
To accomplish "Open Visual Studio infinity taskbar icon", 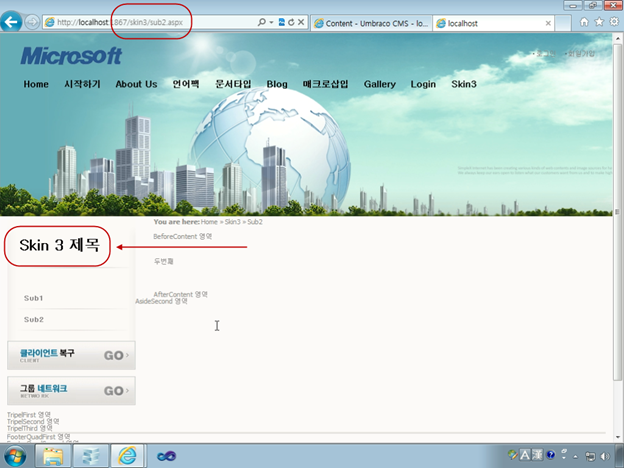I will click(166, 456).
